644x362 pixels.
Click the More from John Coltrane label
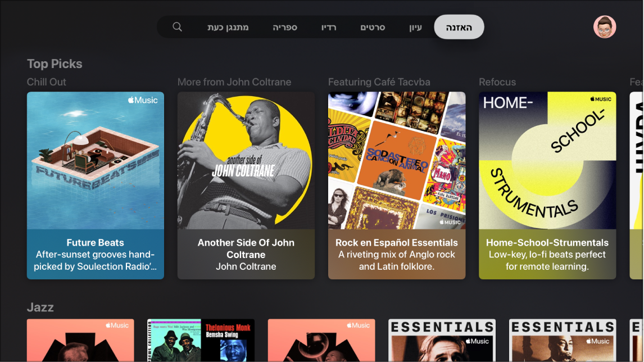coord(234,82)
